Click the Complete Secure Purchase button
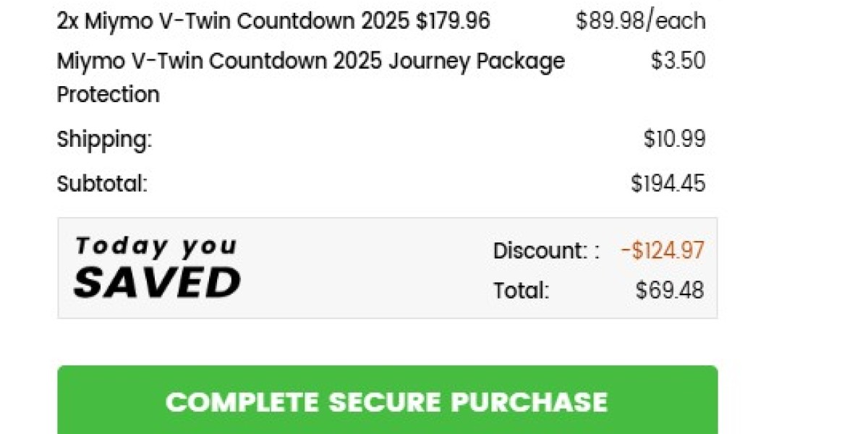868x434 pixels. 387,401
